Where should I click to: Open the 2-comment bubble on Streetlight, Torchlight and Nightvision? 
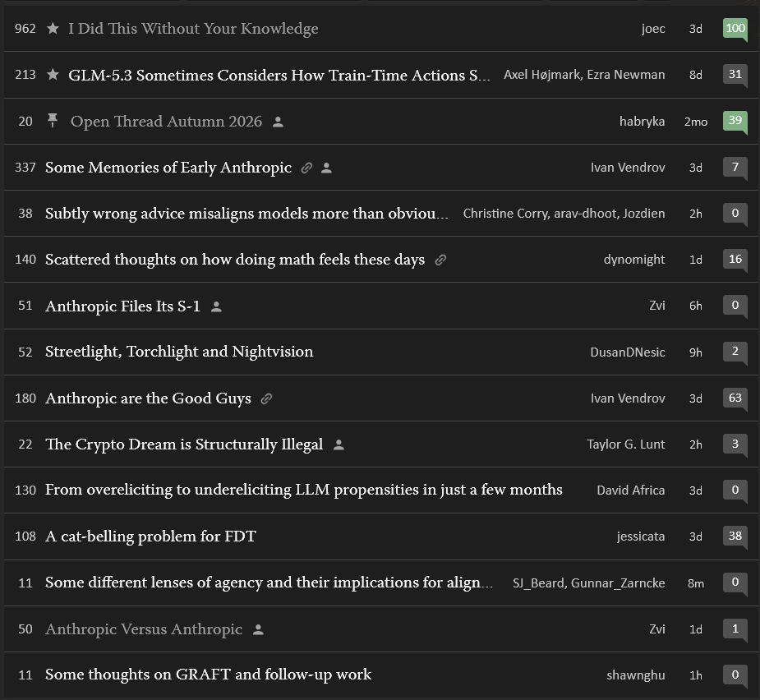[735, 352]
